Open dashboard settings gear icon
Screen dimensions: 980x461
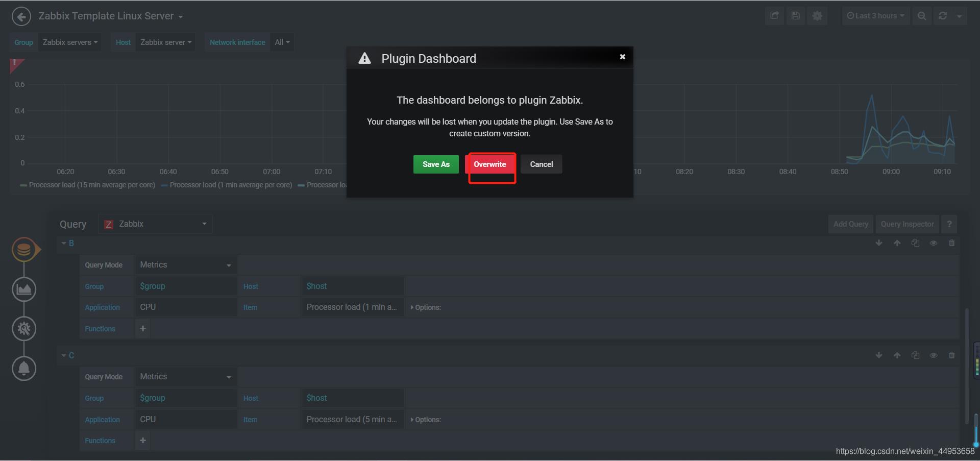click(x=817, y=16)
